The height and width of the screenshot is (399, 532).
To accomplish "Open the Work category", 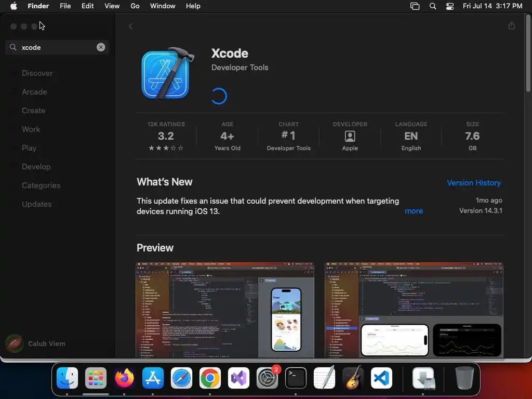I will [x=31, y=129].
